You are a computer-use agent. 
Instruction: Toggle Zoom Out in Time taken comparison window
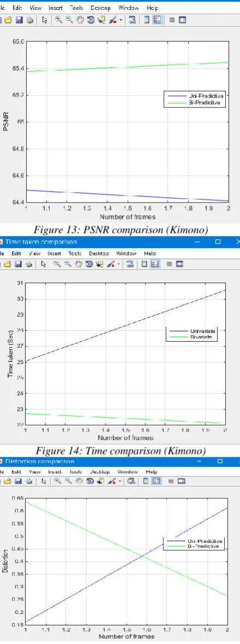(68, 264)
